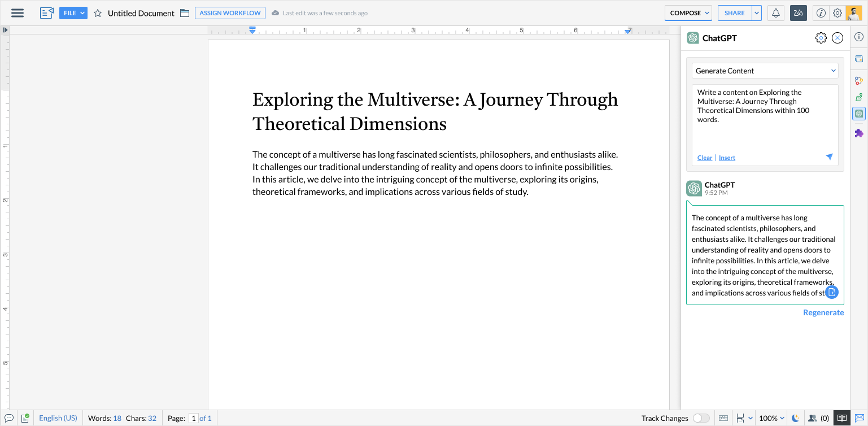The width and height of the screenshot is (868, 426).
Task: Open the folder location icon beside title
Action: coord(185,13)
